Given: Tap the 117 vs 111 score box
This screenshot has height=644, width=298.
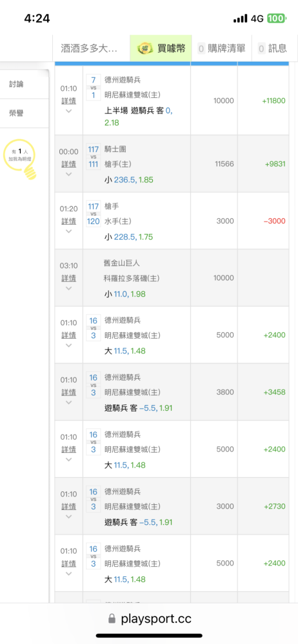Looking at the screenshot, I should [94, 156].
